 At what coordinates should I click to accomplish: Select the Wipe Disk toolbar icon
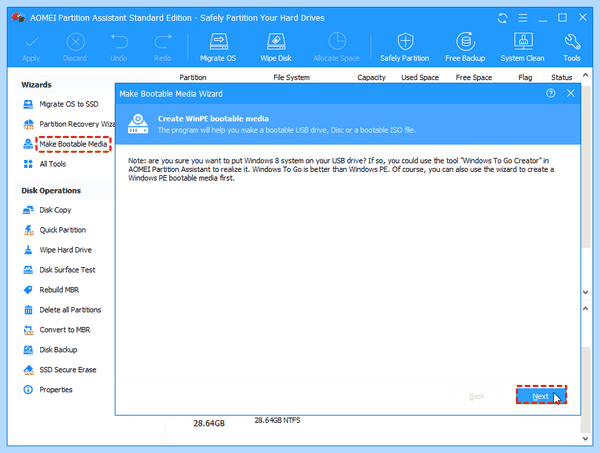click(276, 47)
